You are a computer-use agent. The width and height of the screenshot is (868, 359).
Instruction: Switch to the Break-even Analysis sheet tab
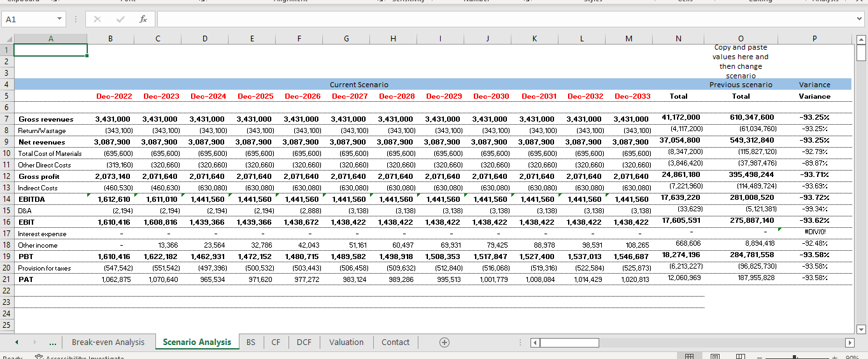(x=108, y=342)
